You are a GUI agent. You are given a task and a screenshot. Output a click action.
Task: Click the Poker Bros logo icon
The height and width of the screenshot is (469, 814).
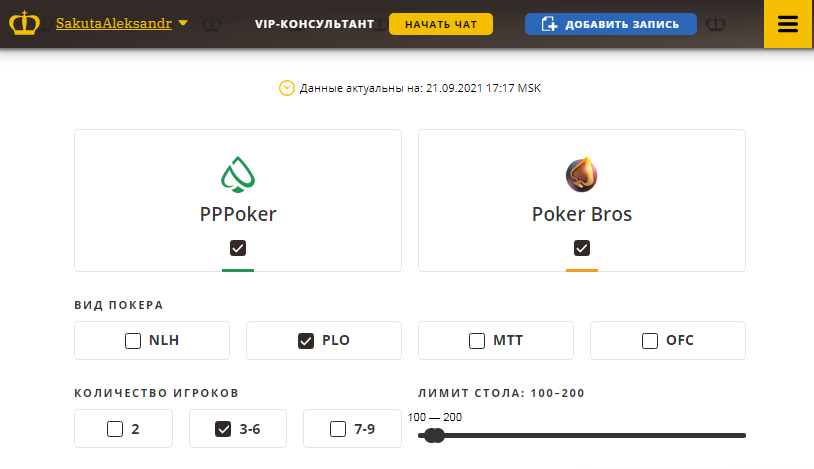(x=582, y=175)
